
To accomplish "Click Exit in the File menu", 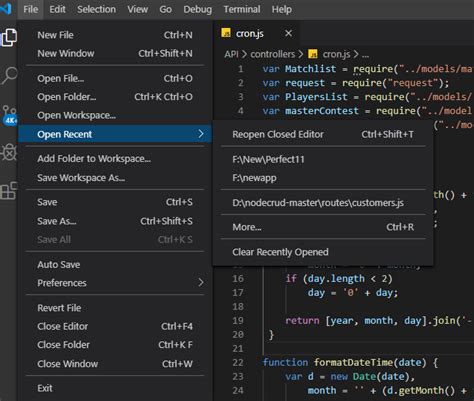I will pos(115,388).
